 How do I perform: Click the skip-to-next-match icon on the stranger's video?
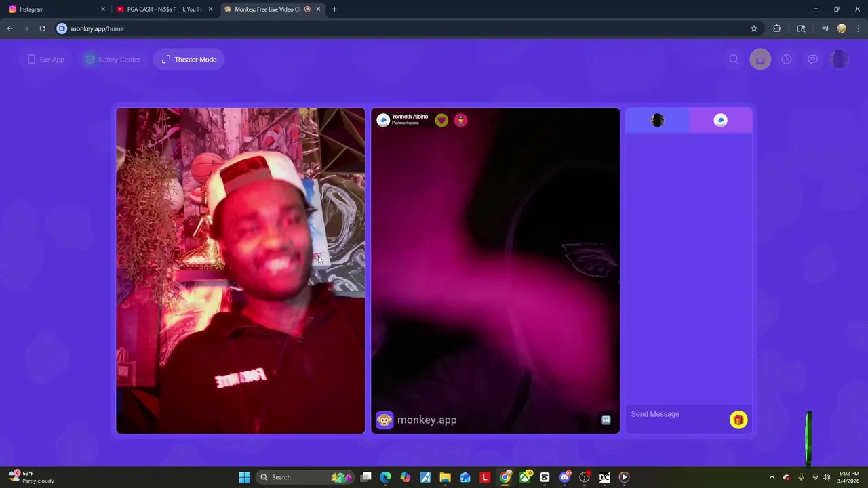click(606, 420)
